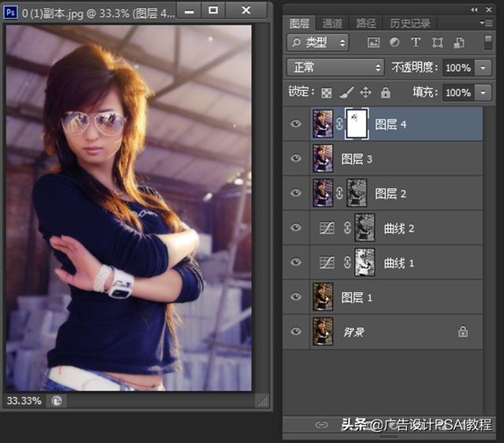This screenshot has height=443, width=504.
Task: Lock transparent pixels with checkerboard icon
Action: click(x=327, y=93)
